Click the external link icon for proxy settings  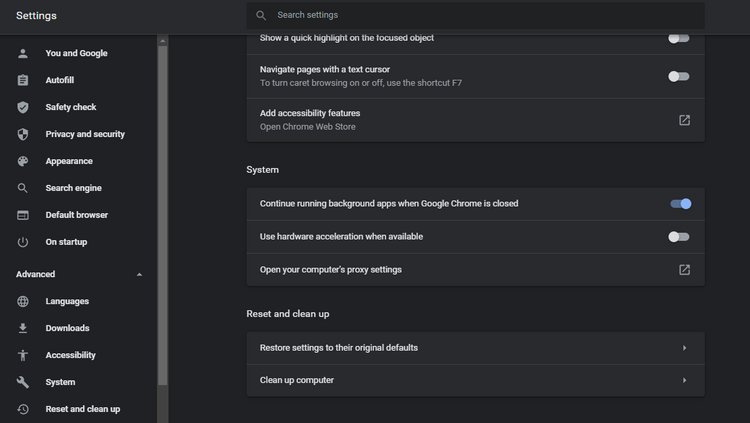point(684,270)
